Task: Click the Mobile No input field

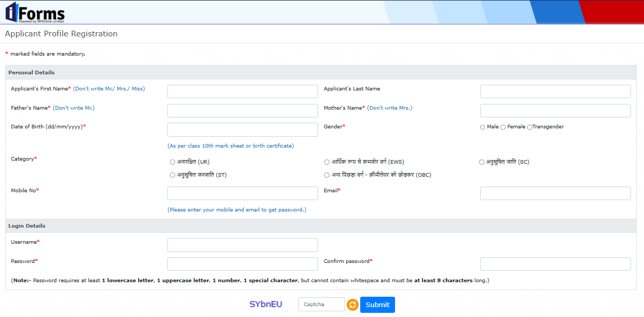Action: click(242, 193)
